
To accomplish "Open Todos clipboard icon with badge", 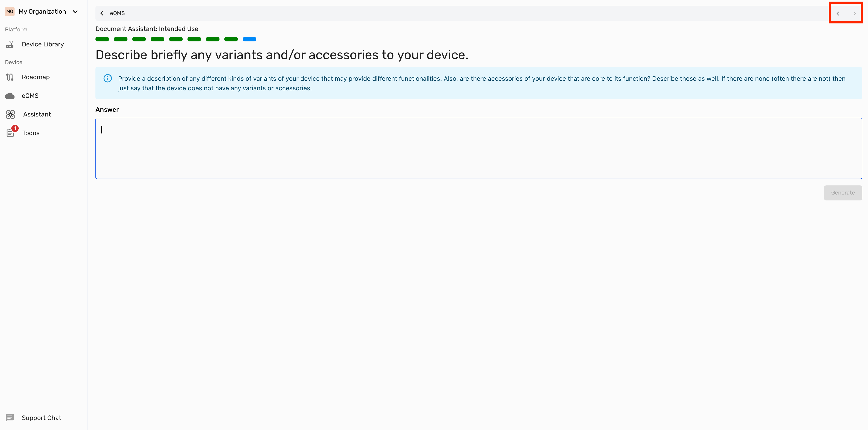I will [10, 133].
